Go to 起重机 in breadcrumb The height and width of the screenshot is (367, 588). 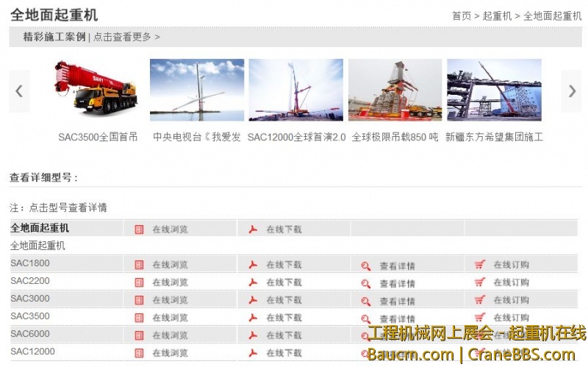[x=498, y=15]
